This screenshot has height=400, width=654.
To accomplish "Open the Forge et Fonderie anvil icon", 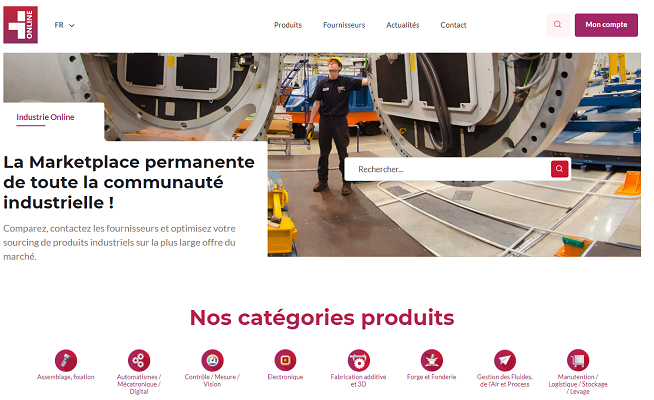I will (432, 360).
